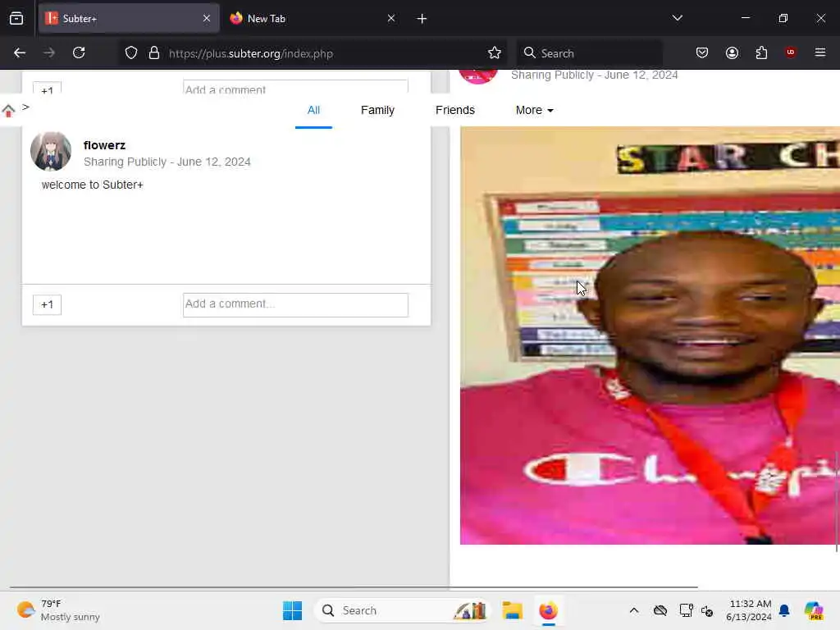
Task: Show hidden system tray icons chevron
Action: 634,610
